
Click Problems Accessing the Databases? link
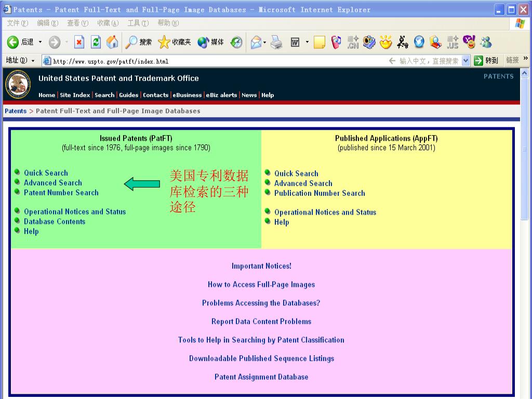pos(261,303)
